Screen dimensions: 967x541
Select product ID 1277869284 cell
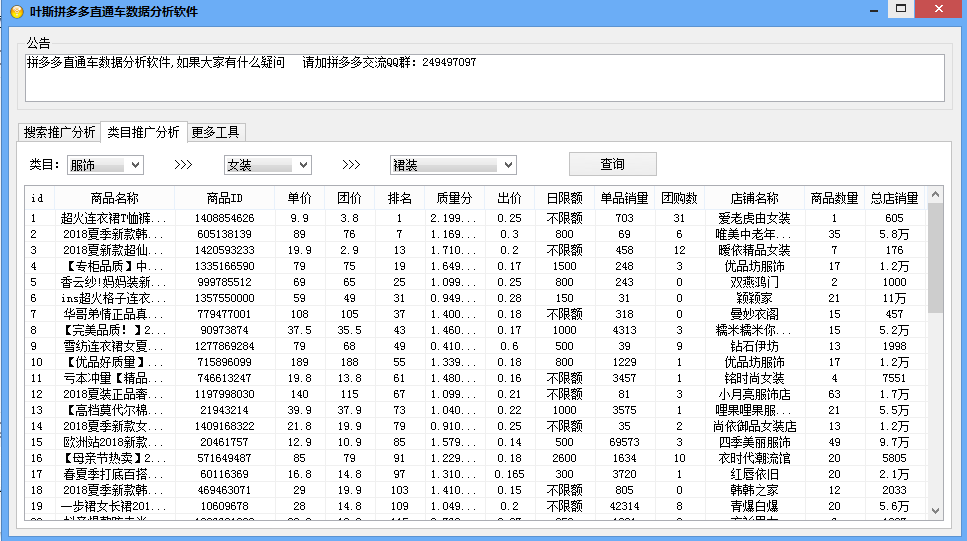[224, 346]
